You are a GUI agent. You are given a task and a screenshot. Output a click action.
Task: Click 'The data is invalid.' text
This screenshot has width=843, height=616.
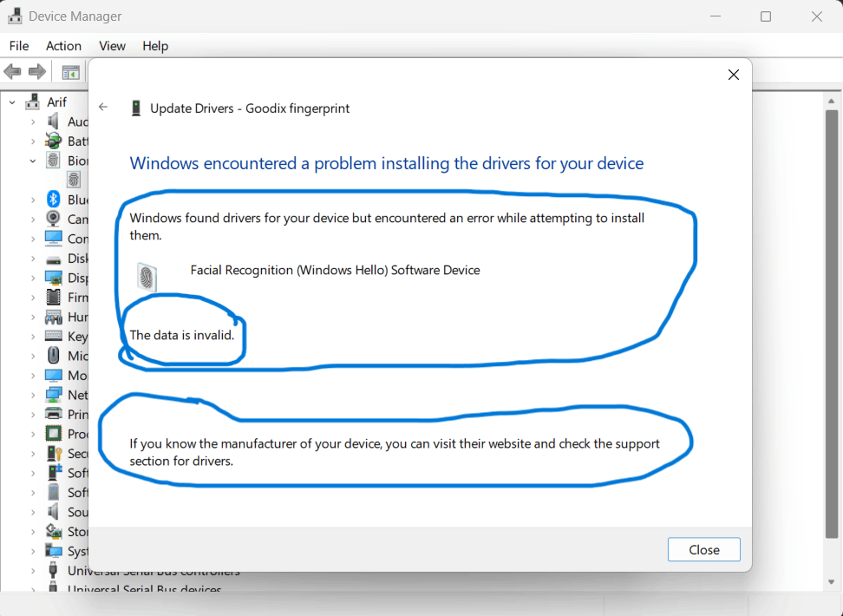pyautogui.click(x=182, y=335)
